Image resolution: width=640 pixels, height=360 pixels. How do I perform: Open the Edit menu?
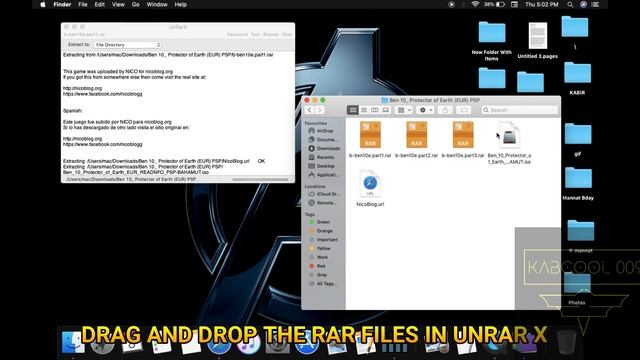[x=100, y=4]
